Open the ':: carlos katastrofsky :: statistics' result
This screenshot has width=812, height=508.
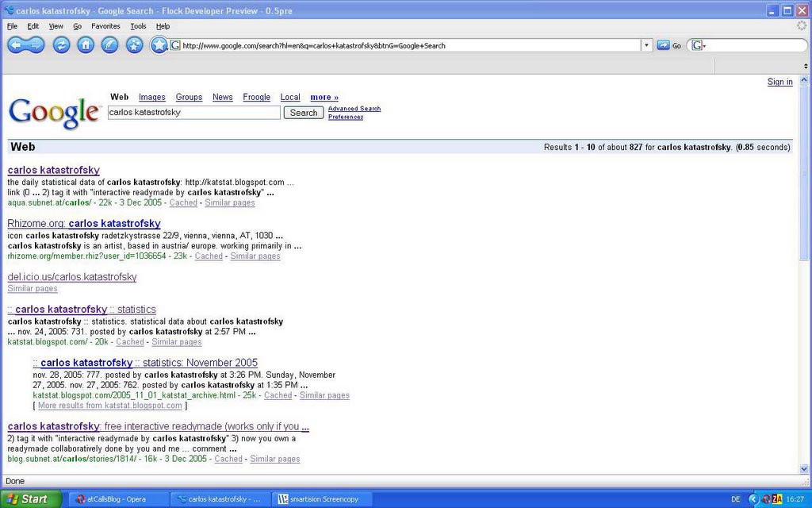[82, 309]
